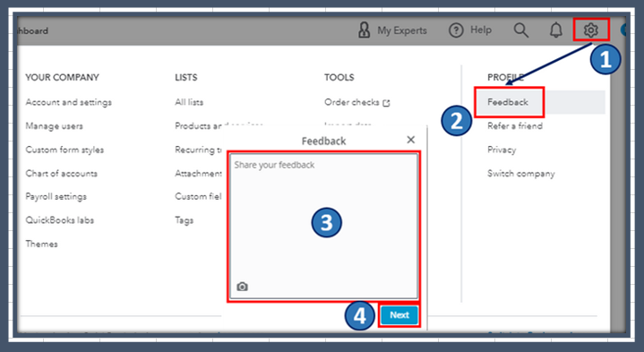The width and height of the screenshot is (644, 352).
Task: Open Payroll settings
Action: (x=56, y=197)
